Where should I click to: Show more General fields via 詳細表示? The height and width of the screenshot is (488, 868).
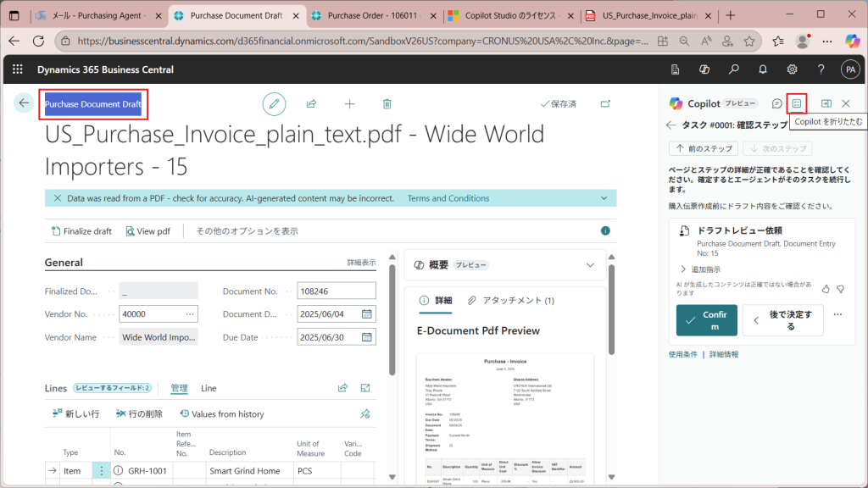pyautogui.click(x=361, y=263)
